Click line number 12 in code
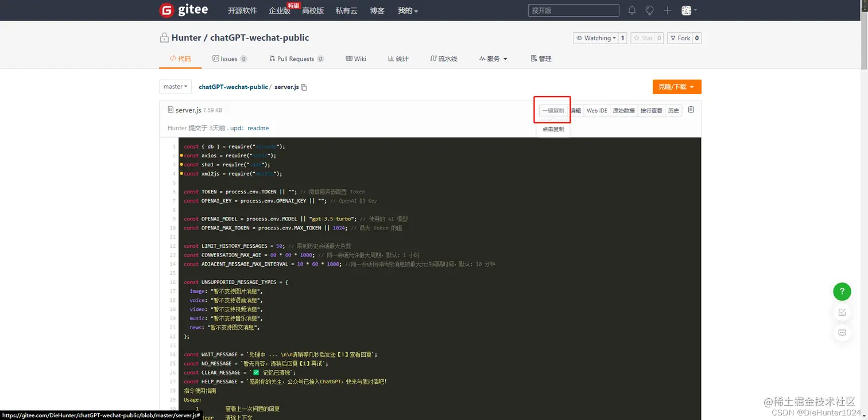This screenshot has height=420, width=868. tap(173, 246)
